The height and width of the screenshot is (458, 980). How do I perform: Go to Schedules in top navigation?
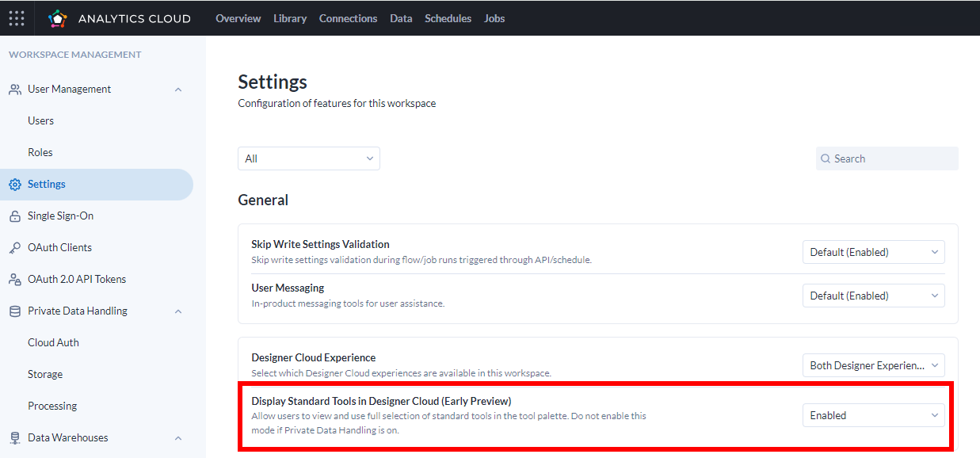click(x=448, y=18)
